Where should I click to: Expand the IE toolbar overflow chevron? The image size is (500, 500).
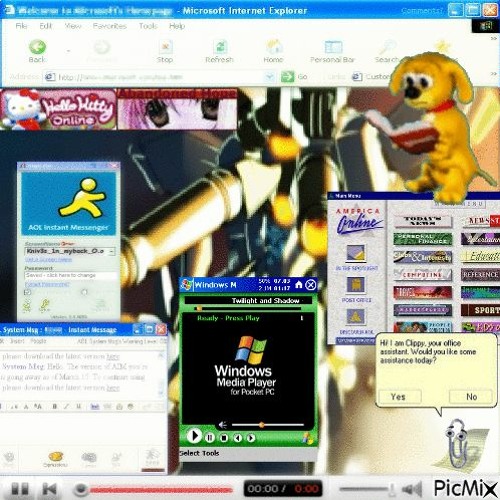pyautogui.click(x=494, y=39)
